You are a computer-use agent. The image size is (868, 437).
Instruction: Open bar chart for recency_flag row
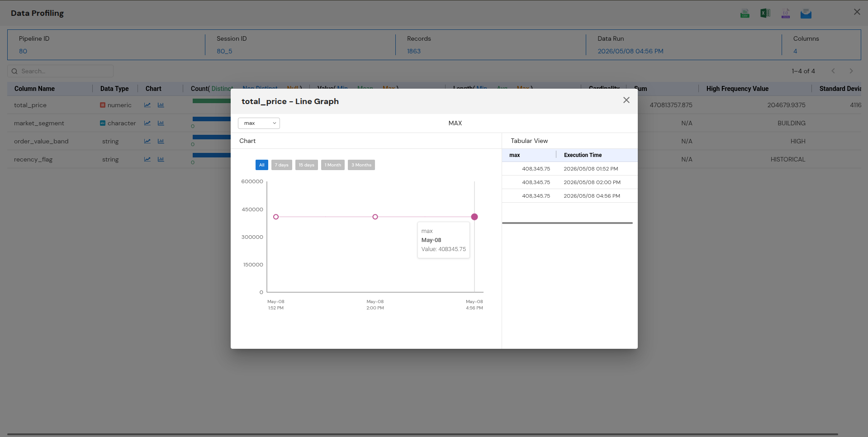pos(161,159)
